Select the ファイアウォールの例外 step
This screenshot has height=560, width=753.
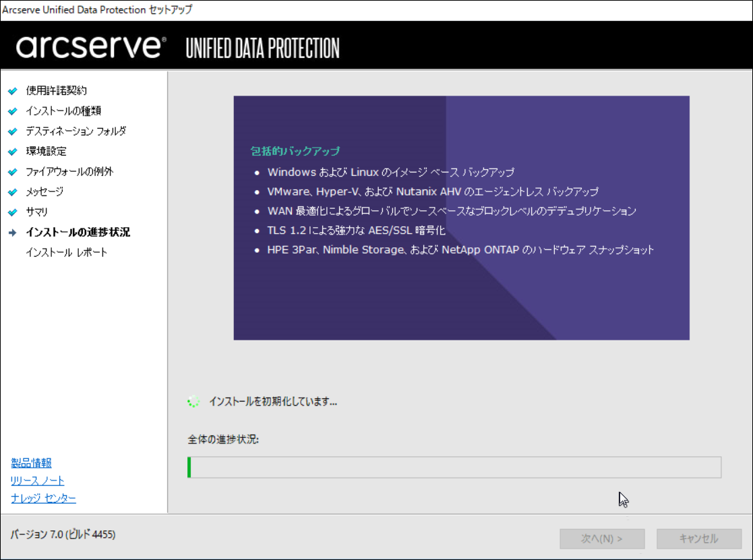pyautogui.click(x=69, y=171)
